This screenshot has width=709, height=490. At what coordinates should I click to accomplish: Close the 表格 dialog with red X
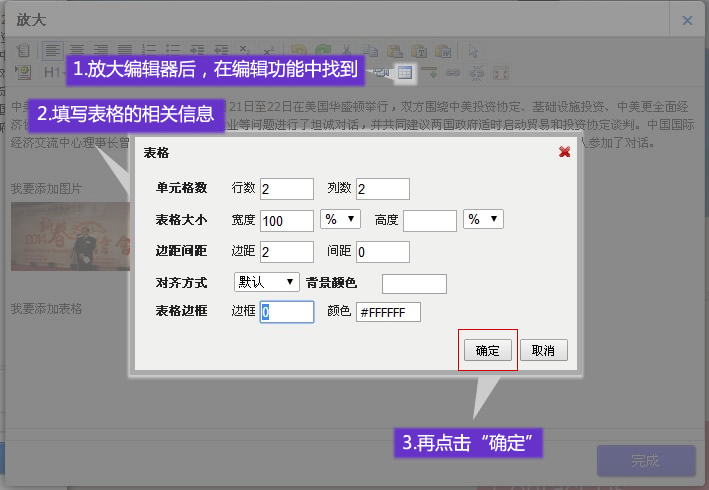[564, 152]
